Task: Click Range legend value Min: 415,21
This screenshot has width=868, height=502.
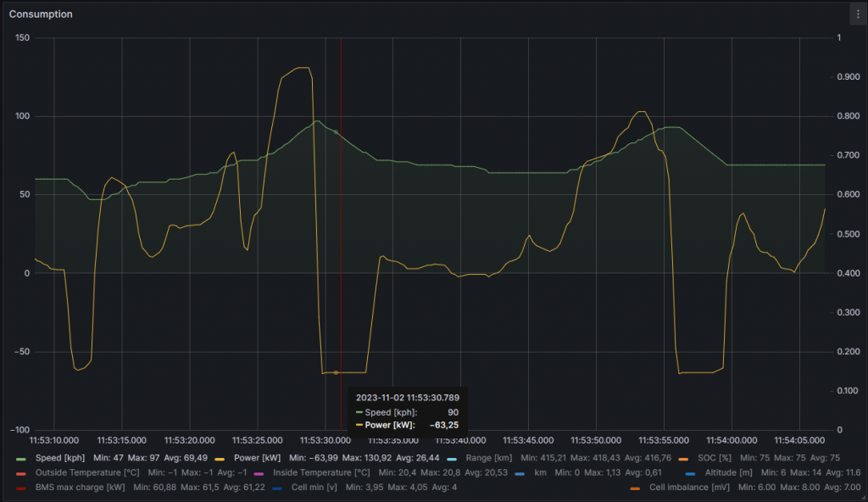Action: tap(543, 458)
